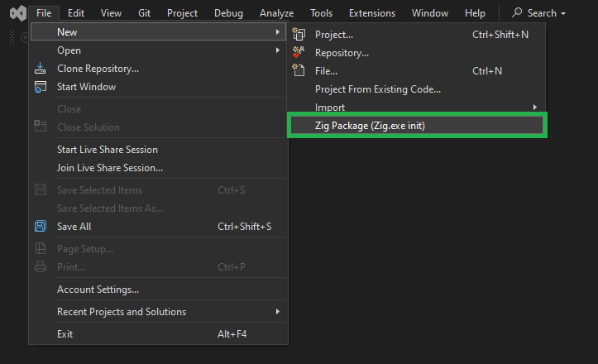Click the Search magnifier icon
This screenshot has height=364, width=598.
click(517, 12)
